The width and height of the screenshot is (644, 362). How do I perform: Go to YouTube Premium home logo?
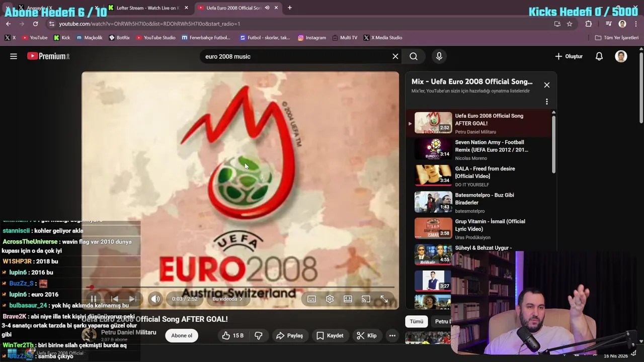tap(48, 56)
